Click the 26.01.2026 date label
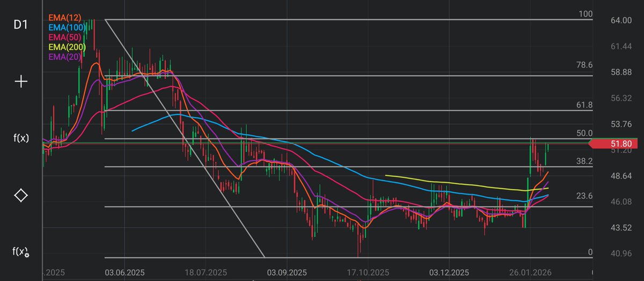The image size is (644, 281). (531, 272)
